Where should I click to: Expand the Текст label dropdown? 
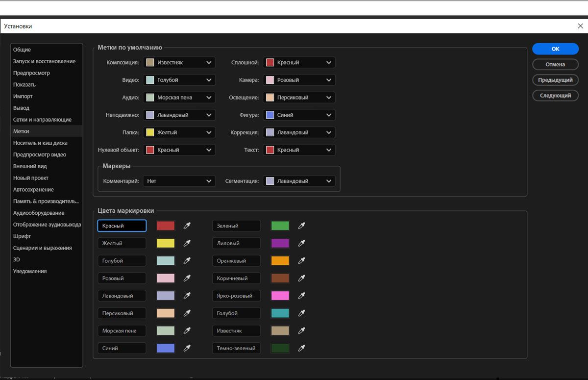coord(299,150)
